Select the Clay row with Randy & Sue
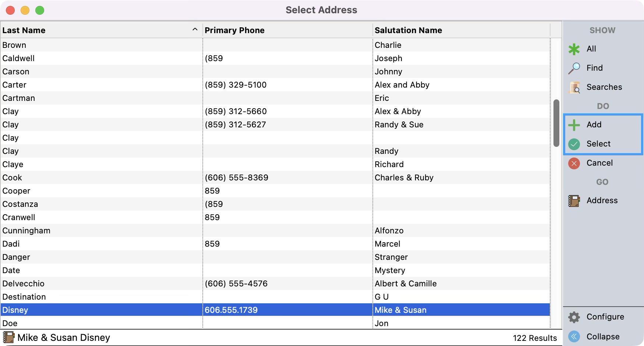This screenshot has height=346, width=644. pos(275,124)
